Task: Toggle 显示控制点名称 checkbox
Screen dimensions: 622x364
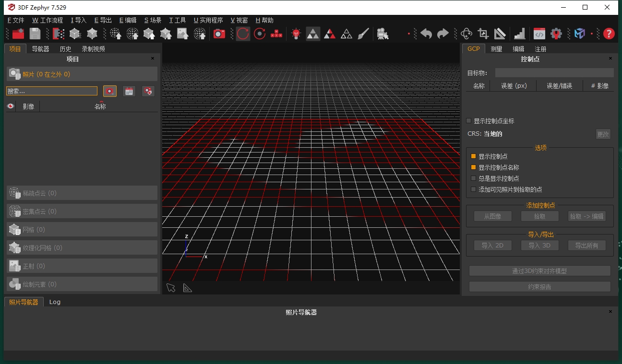Action: pyautogui.click(x=474, y=167)
